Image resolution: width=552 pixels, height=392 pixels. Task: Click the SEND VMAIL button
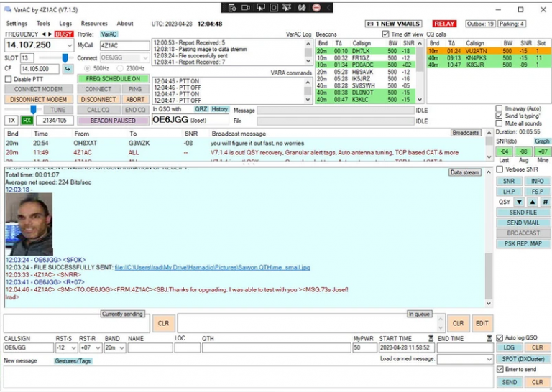pyautogui.click(x=523, y=223)
